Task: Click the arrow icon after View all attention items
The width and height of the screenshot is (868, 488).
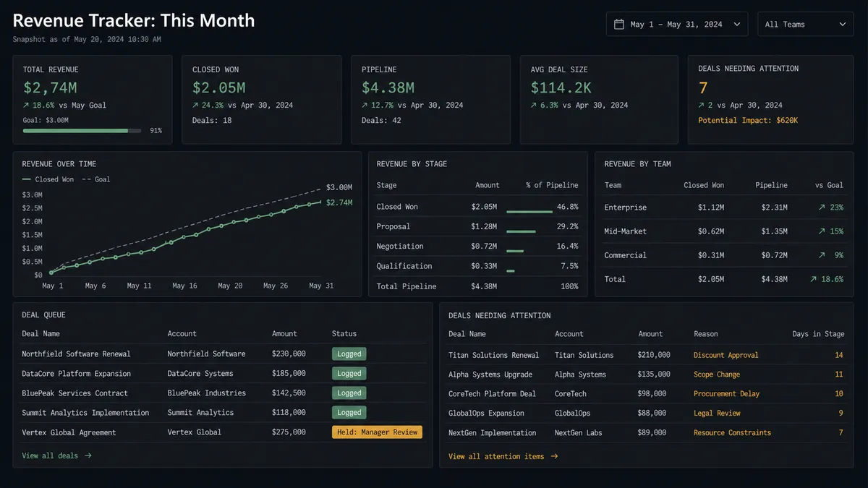Action: [554, 456]
